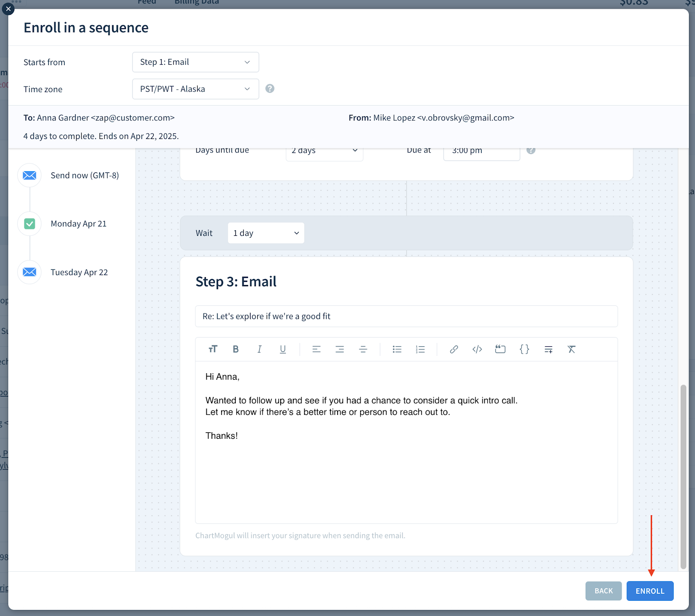This screenshot has width=695, height=616.
Task: Click the text size formatting icon
Action: [213, 349]
